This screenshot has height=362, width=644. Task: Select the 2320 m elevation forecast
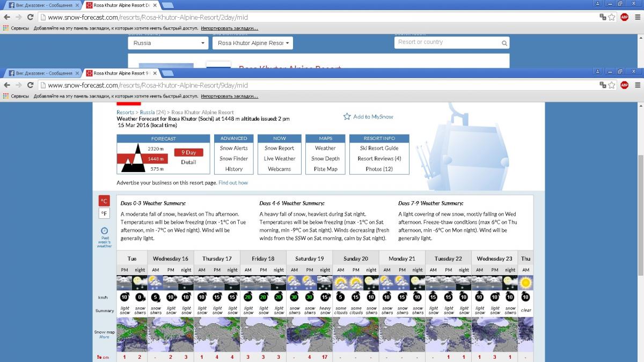(x=155, y=149)
